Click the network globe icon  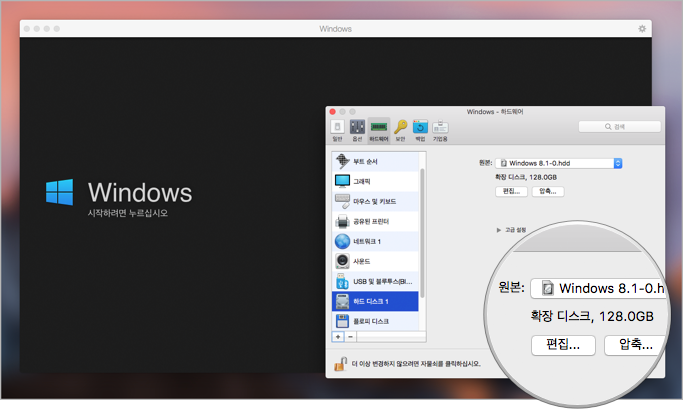point(342,241)
